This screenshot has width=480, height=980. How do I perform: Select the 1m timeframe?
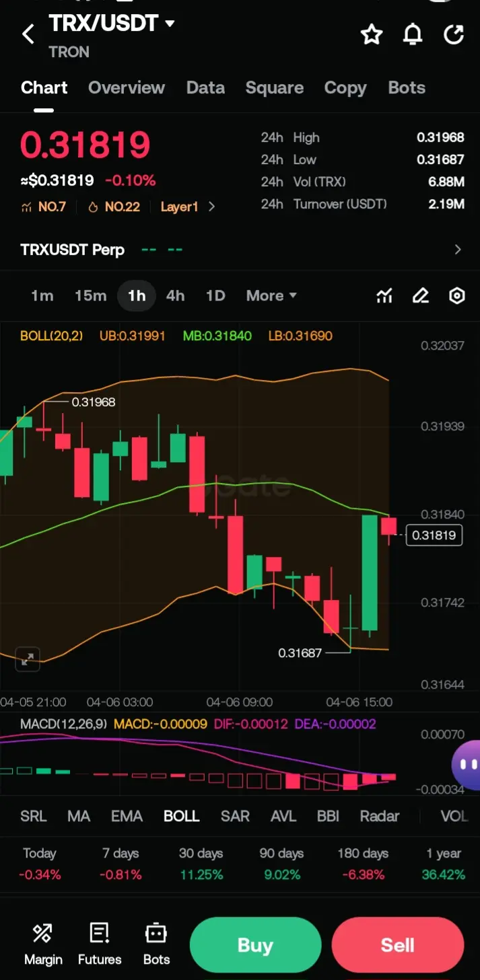(42, 296)
